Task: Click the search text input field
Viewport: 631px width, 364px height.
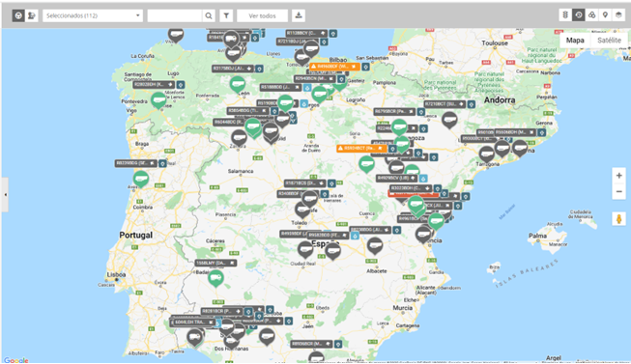Action: click(175, 15)
